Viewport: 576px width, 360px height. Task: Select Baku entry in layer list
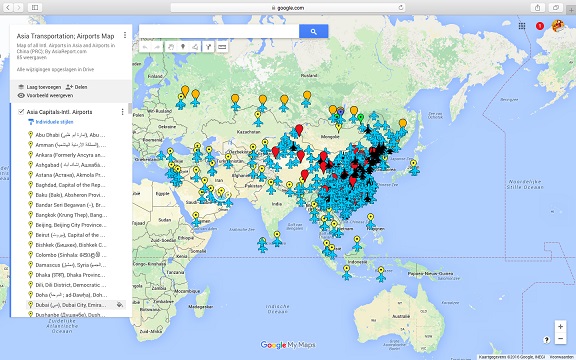point(70,195)
